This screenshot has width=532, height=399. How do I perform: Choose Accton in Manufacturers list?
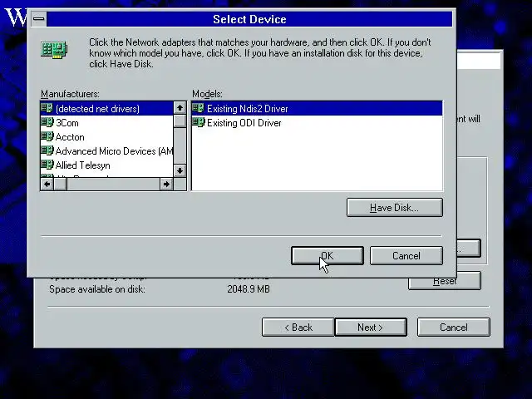[x=106, y=136]
